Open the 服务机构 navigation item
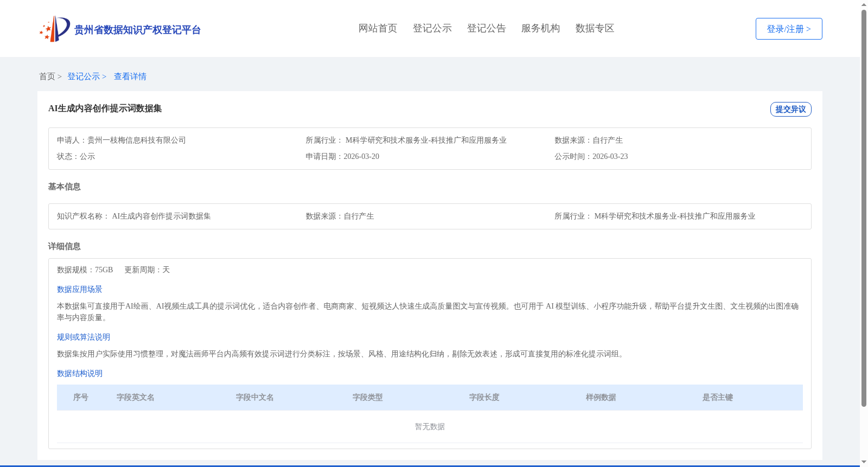The width and height of the screenshot is (868, 467). pyautogui.click(x=540, y=28)
